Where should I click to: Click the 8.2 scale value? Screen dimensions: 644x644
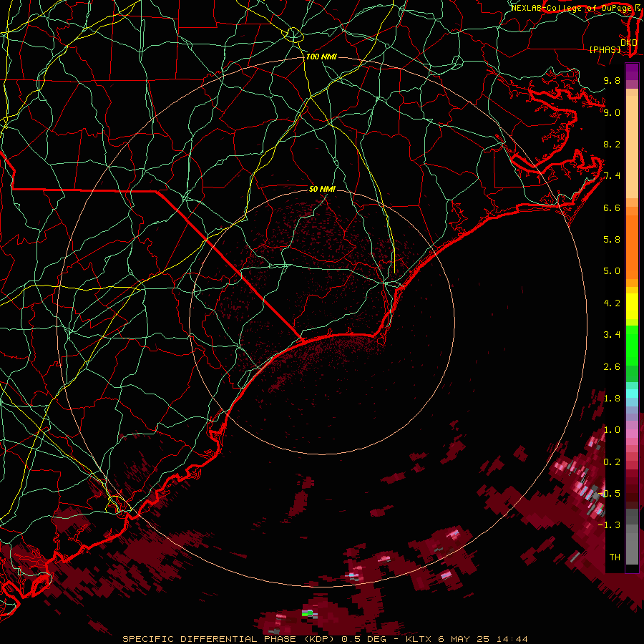(612, 144)
